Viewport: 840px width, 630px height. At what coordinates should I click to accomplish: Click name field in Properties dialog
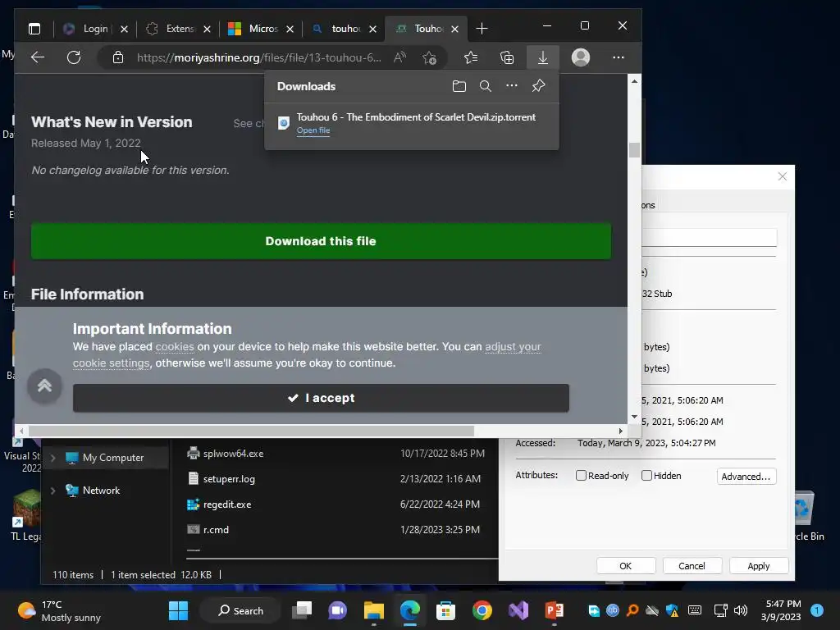(709, 237)
